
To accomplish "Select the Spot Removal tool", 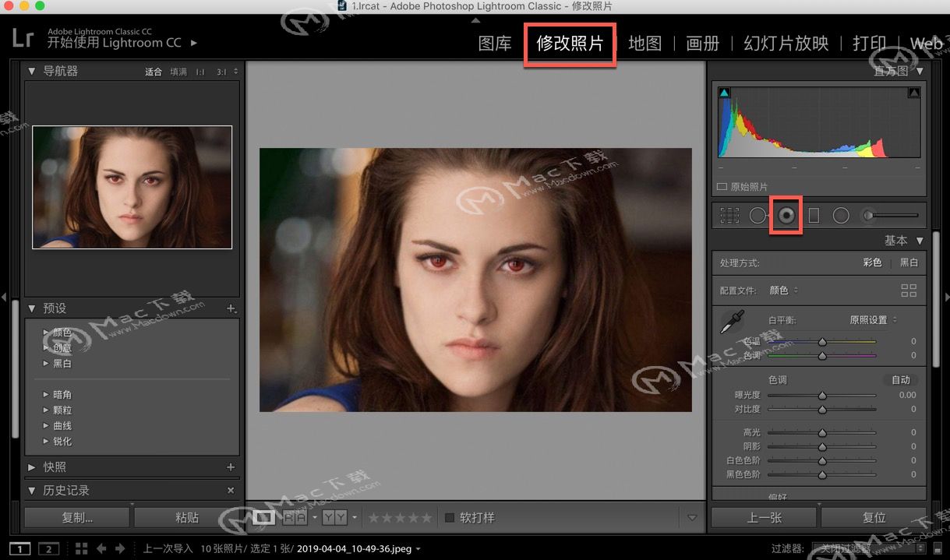I will [x=758, y=216].
